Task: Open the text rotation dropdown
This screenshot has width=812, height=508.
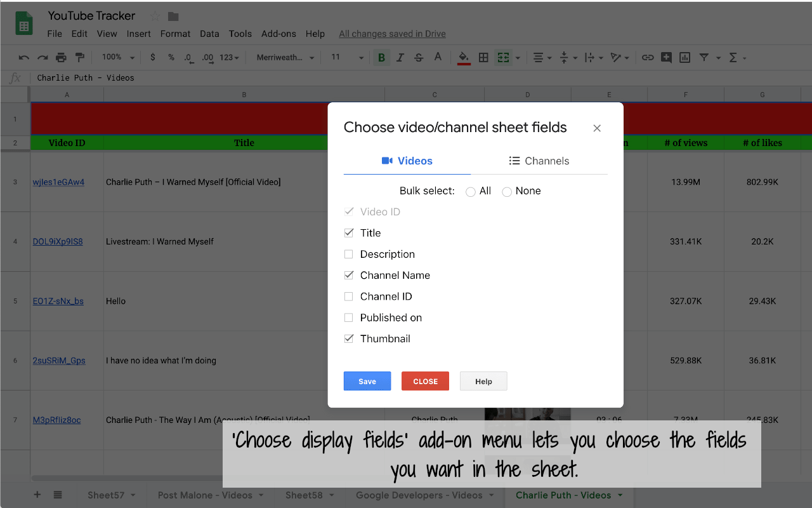Action: coord(619,58)
